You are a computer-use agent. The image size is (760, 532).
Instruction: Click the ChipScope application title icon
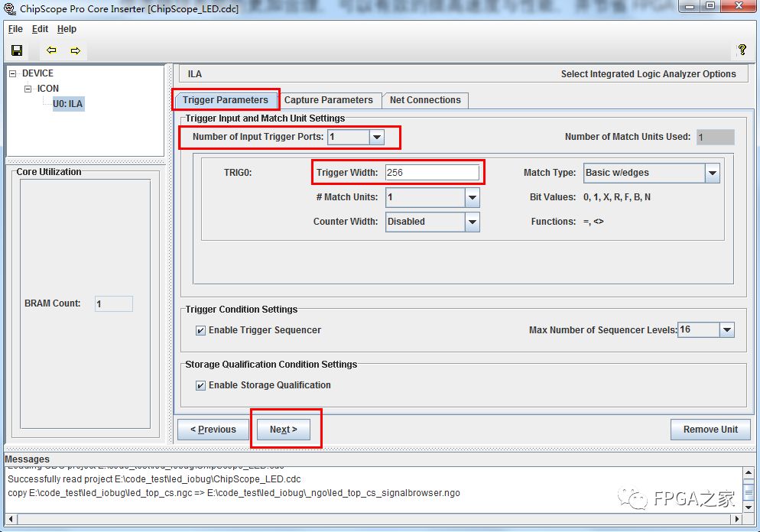coord(9,8)
